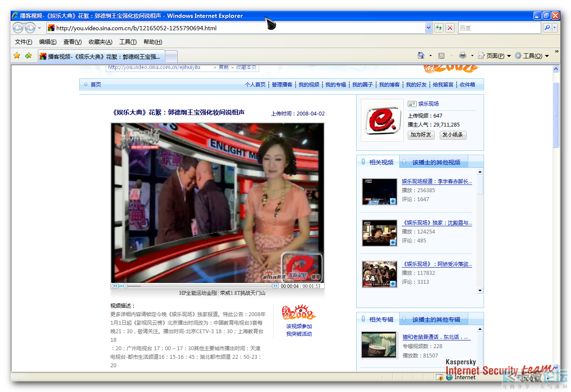Open the 收件箱 link
The width and height of the screenshot is (571, 392).
tap(467, 85)
